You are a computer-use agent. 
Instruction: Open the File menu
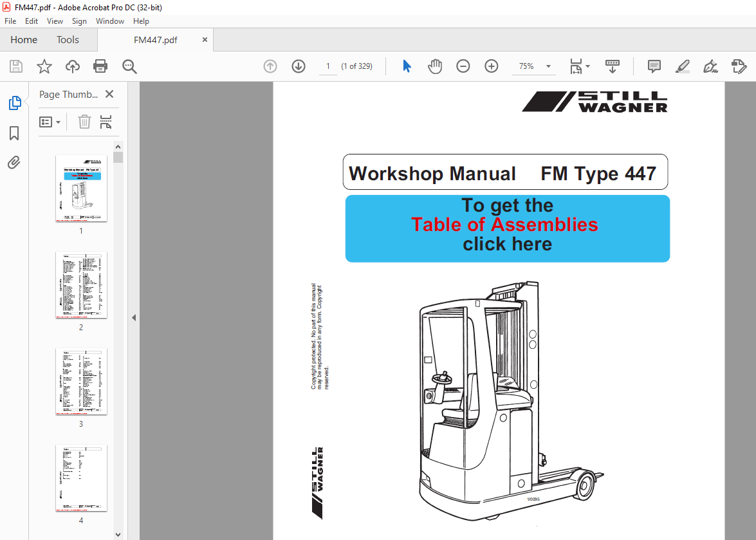pyautogui.click(x=10, y=21)
